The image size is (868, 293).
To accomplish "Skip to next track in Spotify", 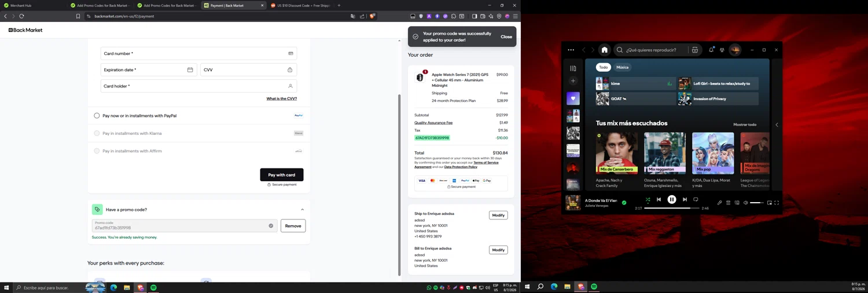I will (685, 200).
